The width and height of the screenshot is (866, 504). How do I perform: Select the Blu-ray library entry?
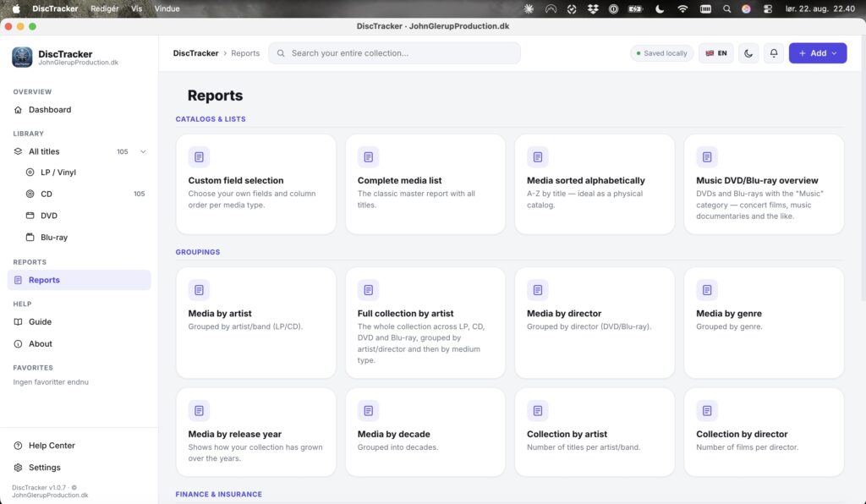click(79, 238)
